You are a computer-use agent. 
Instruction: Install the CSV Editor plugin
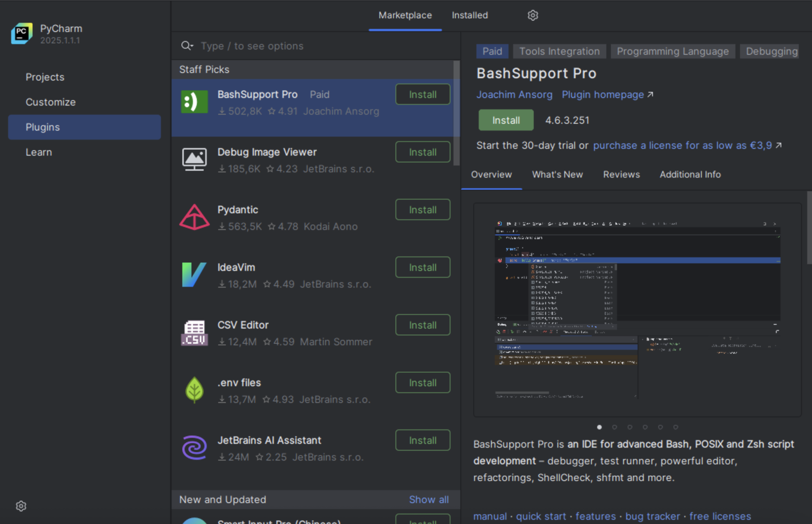[423, 325]
